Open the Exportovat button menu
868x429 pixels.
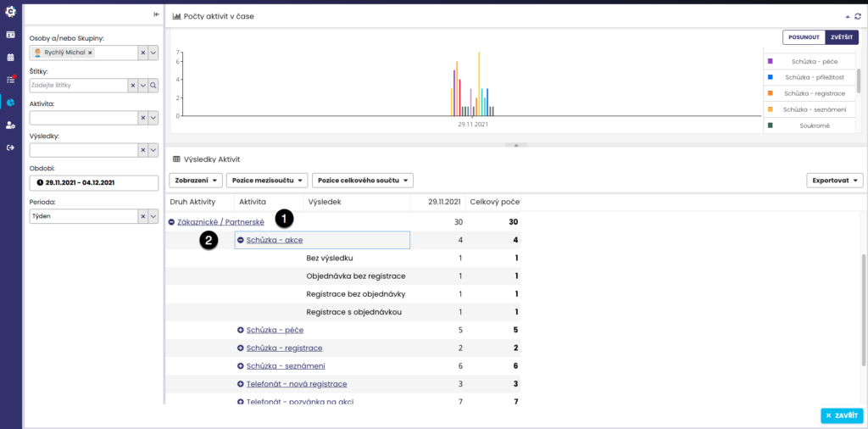pyautogui.click(x=834, y=181)
